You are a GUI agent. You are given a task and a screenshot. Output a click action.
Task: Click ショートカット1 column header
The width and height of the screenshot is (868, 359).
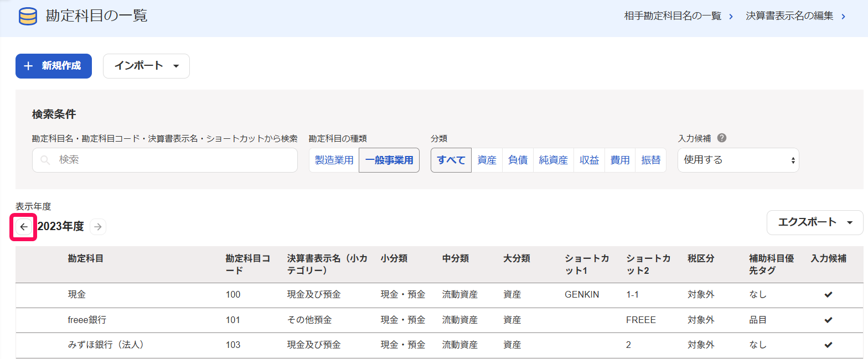(x=587, y=264)
